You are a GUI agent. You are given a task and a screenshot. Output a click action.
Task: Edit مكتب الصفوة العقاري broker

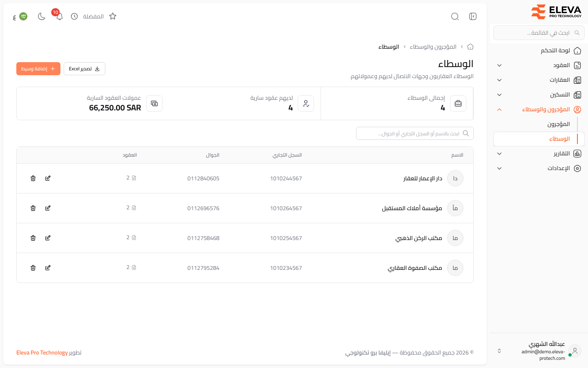[x=48, y=268]
